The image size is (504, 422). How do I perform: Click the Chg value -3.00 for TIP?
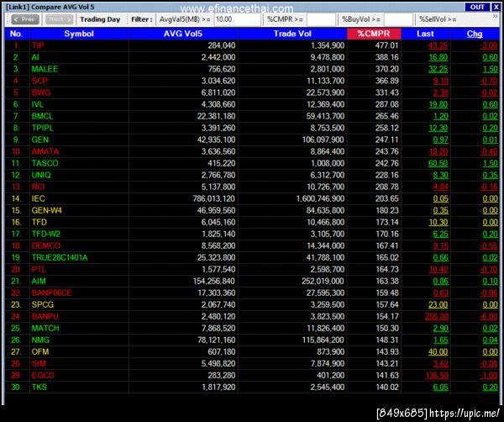click(489, 45)
